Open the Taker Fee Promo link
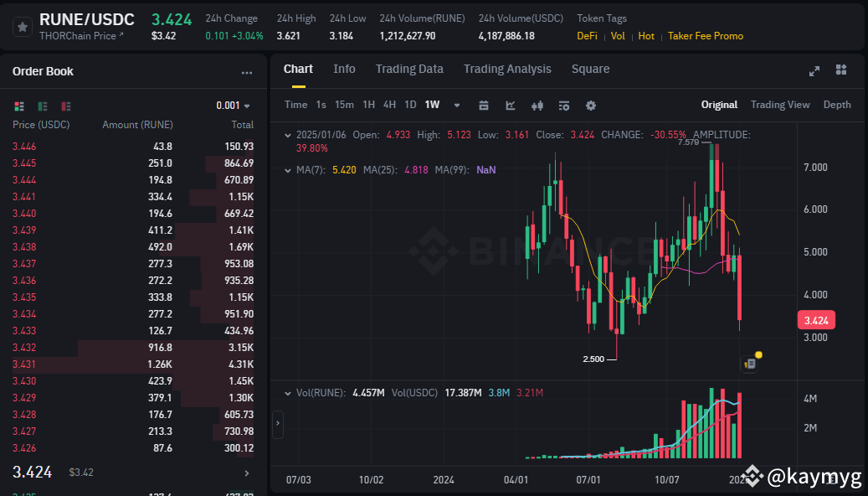 coord(706,36)
